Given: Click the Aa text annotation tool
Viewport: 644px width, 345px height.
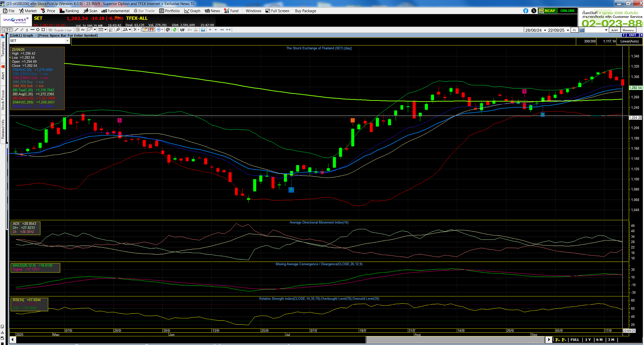Looking at the screenshot, I should click(83, 30).
